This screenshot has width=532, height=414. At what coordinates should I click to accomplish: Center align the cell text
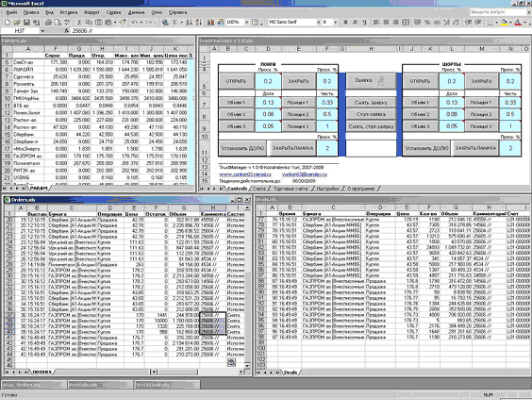(386, 23)
